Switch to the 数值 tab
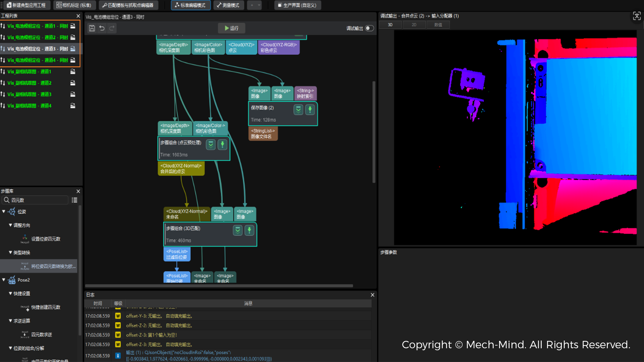This screenshot has height=362, width=644. coord(438,25)
